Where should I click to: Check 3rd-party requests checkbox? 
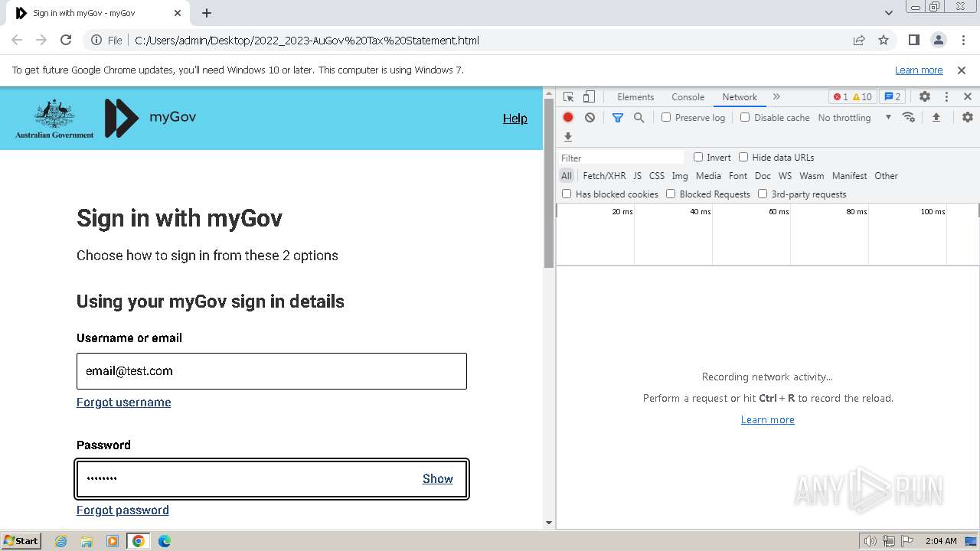click(763, 194)
